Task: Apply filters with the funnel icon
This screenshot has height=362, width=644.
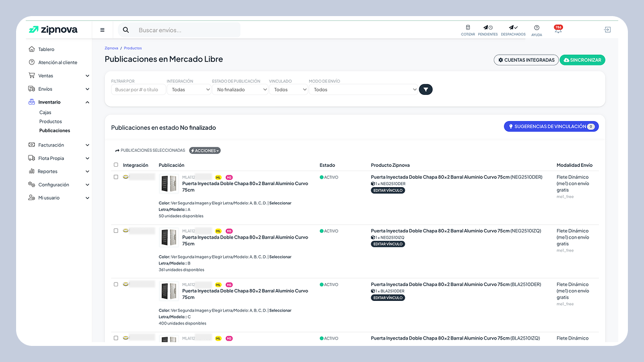Action: (x=426, y=90)
